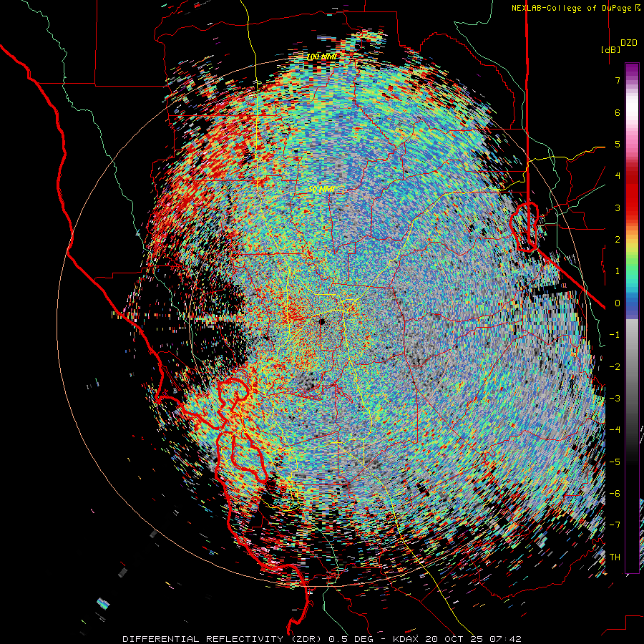Click the 0.5 DEG elevation text
Image resolution: width=644 pixels, height=644 pixels.
351,639
